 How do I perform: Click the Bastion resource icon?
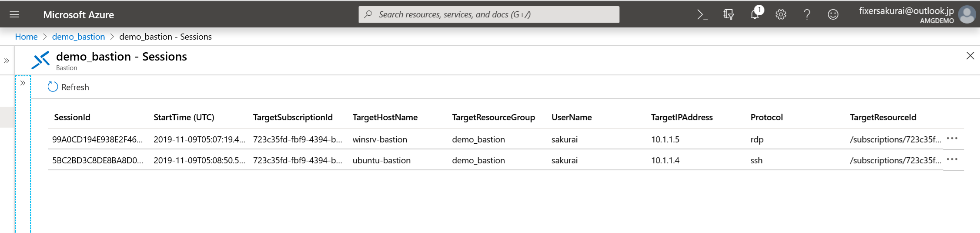click(40, 60)
